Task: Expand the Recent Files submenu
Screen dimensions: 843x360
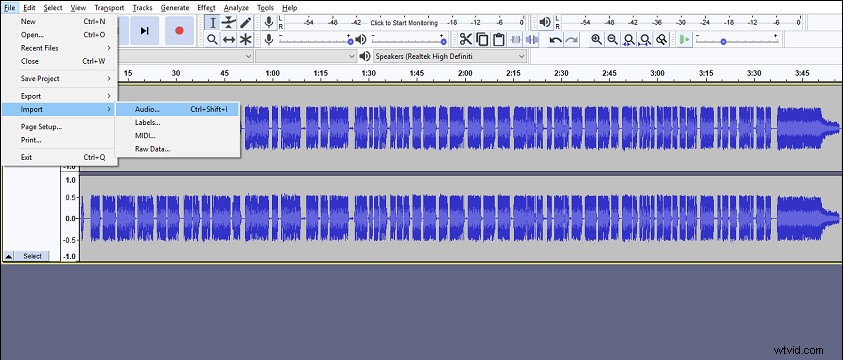Action: [59, 48]
